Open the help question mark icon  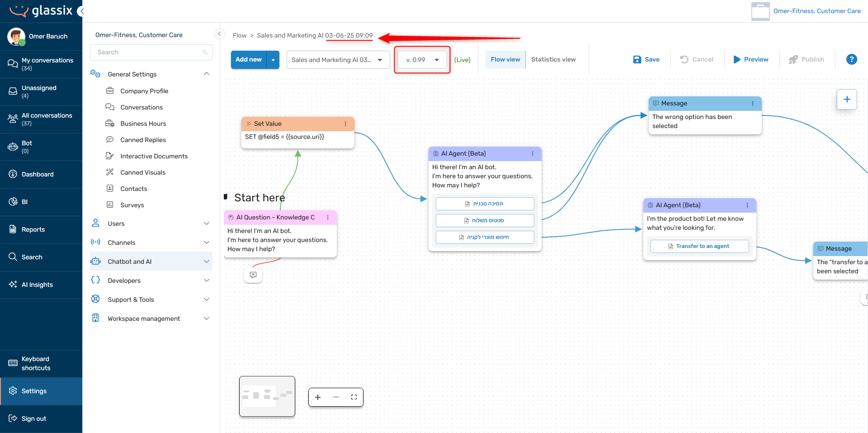pos(851,59)
